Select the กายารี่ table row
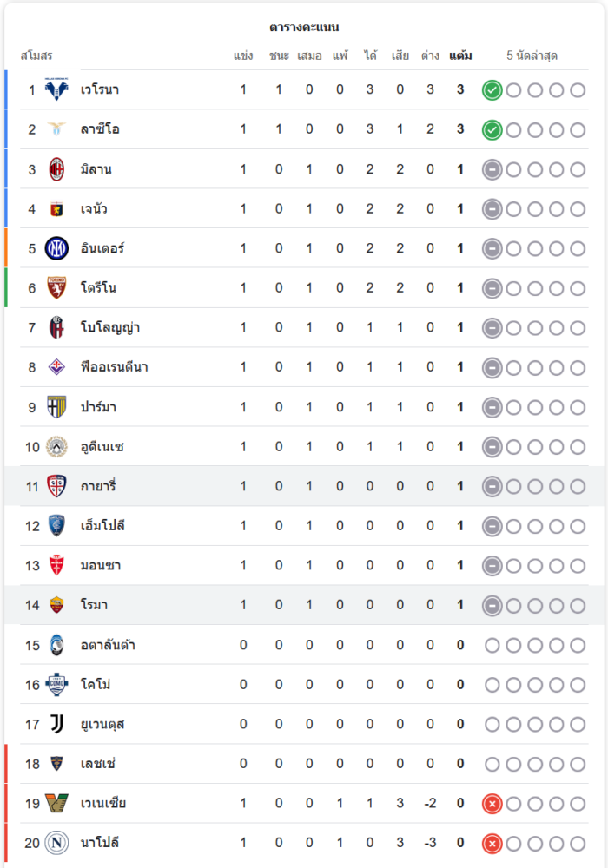Image resolution: width=608 pixels, height=868 pixels. tap(304, 486)
